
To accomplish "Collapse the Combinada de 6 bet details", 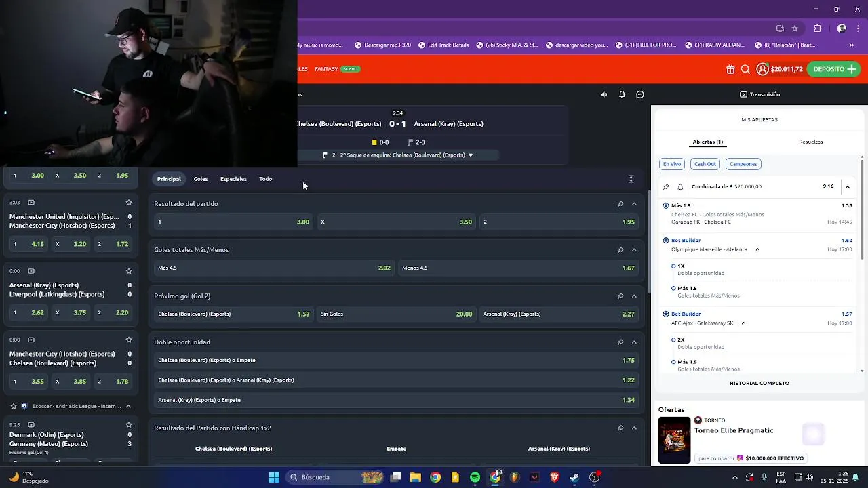I will [x=848, y=186].
